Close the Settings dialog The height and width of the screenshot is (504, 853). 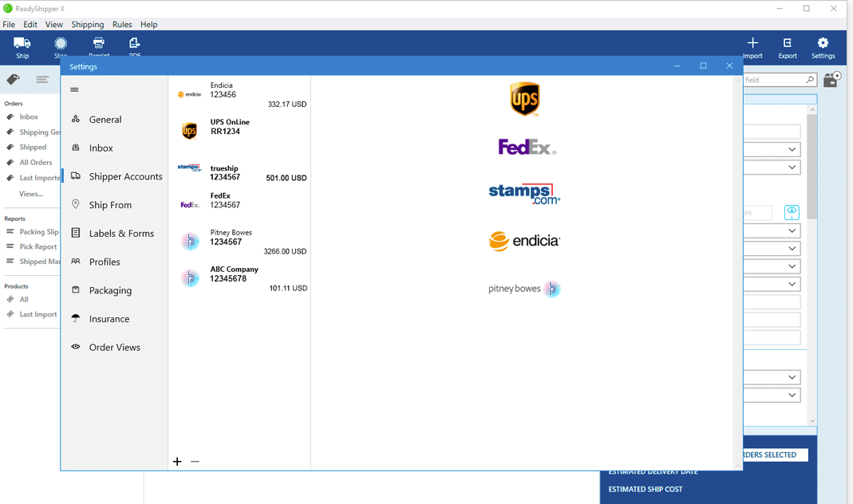pos(729,65)
